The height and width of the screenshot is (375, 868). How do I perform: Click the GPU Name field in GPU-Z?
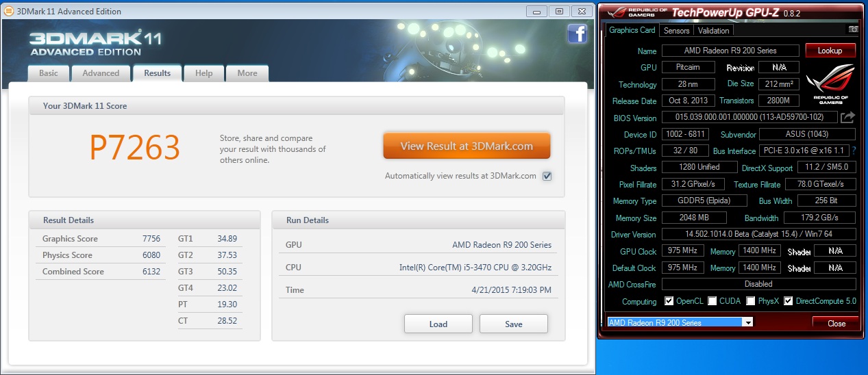pos(730,51)
